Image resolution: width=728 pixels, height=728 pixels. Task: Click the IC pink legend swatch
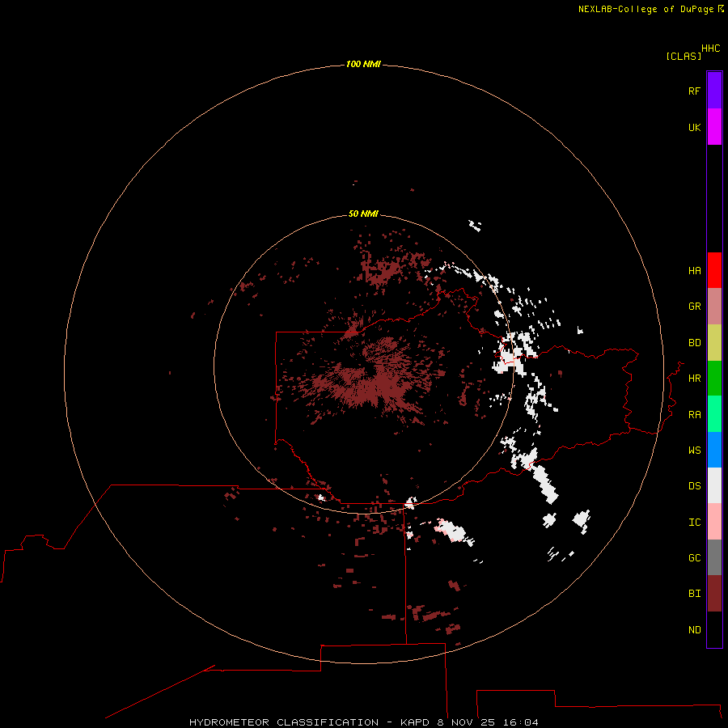click(x=714, y=522)
